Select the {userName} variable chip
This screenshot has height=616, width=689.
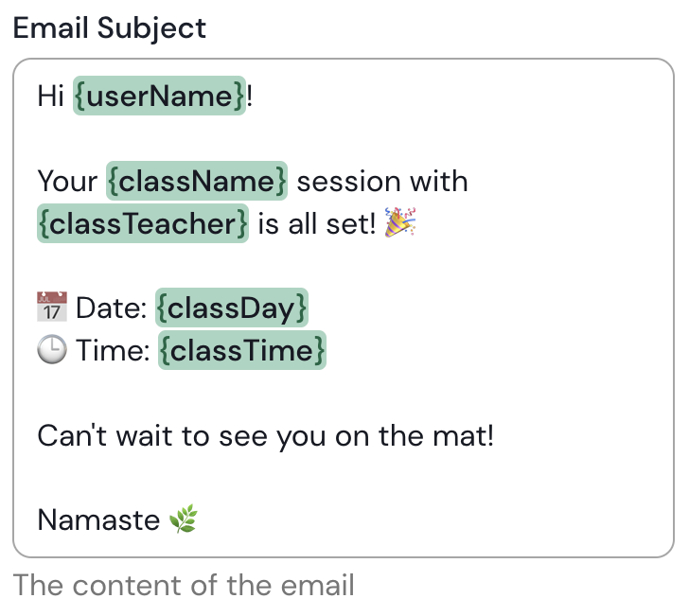tap(159, 96)
